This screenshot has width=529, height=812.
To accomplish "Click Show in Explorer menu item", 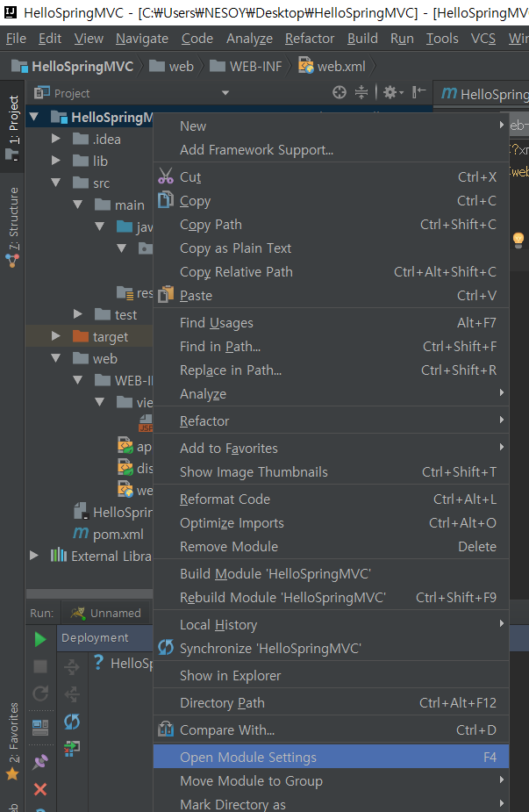I will [x=332, y=675].
